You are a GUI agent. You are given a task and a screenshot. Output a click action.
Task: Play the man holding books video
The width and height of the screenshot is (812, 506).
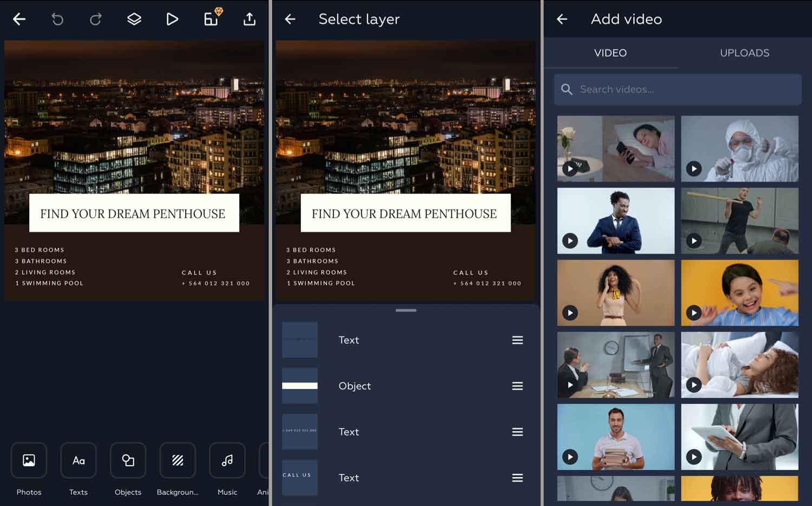coord(570,457)
